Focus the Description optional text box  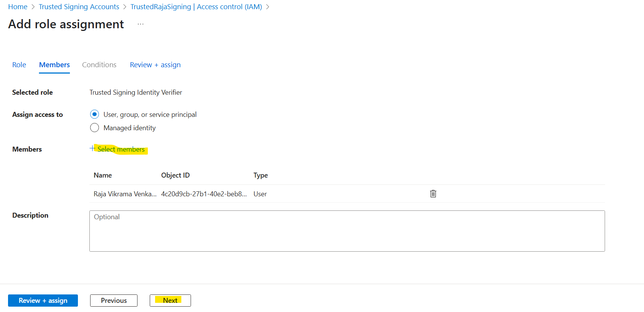tap(347, 231)
